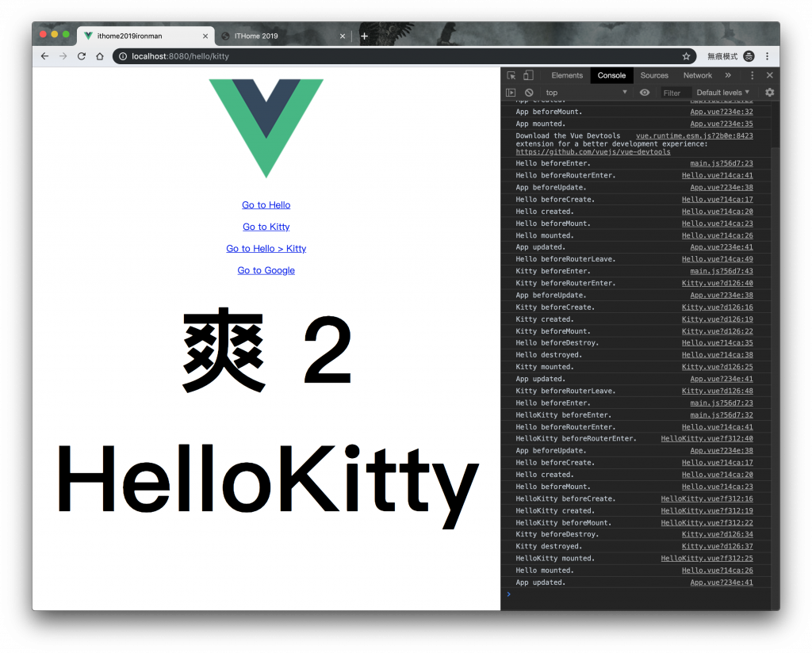This screenshot has width=812, height=653.
Task: Switch to the Console tab
Action: (x=611, y=75)
